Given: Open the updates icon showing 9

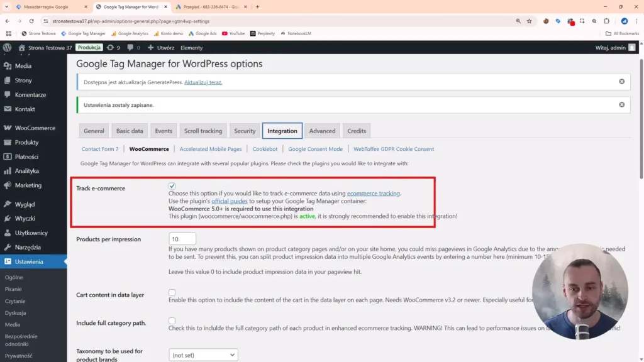Looking at the screenshot, I should coord(113,48).
